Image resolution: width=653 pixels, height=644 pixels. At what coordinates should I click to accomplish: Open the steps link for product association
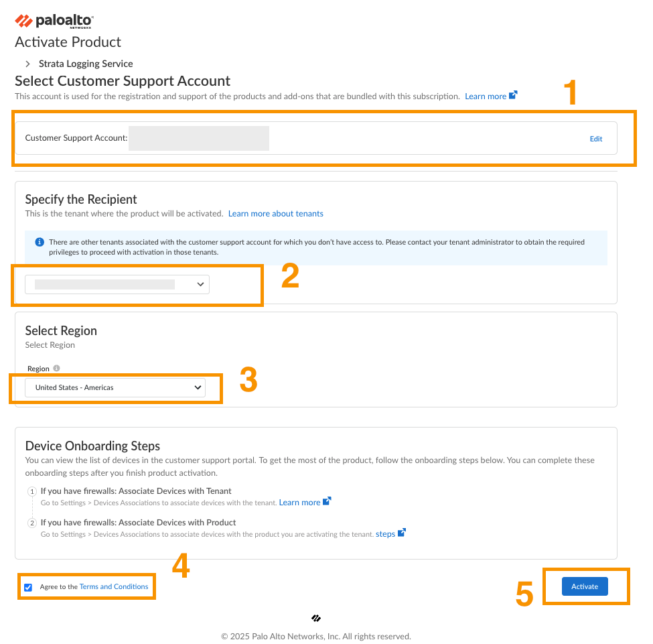pos(385,534)
